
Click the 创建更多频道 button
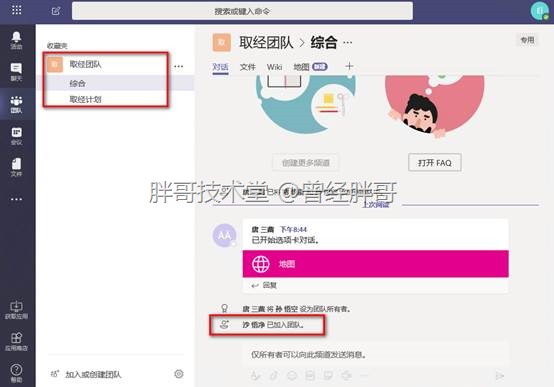pyautogui.click(x=305, y=163)
